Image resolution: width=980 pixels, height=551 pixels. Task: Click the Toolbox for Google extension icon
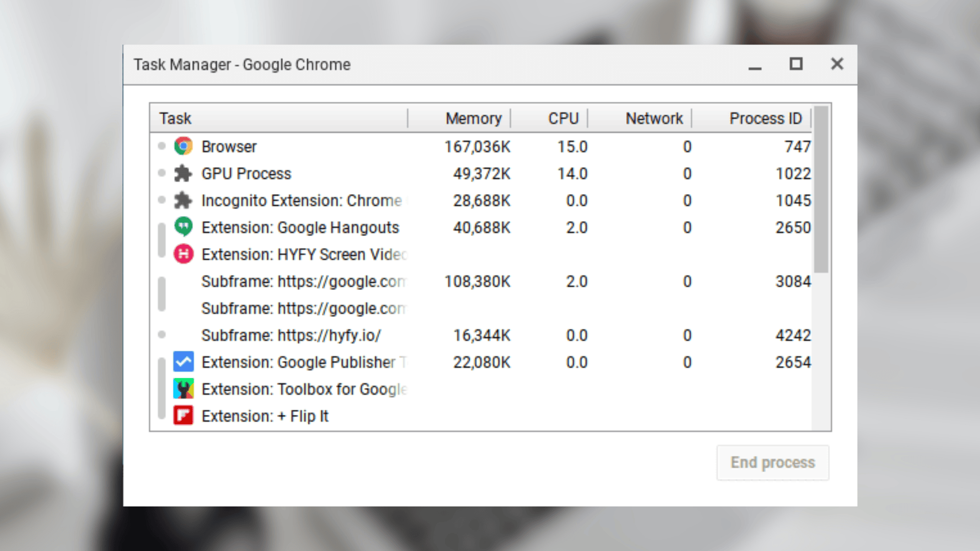(183, 389)
